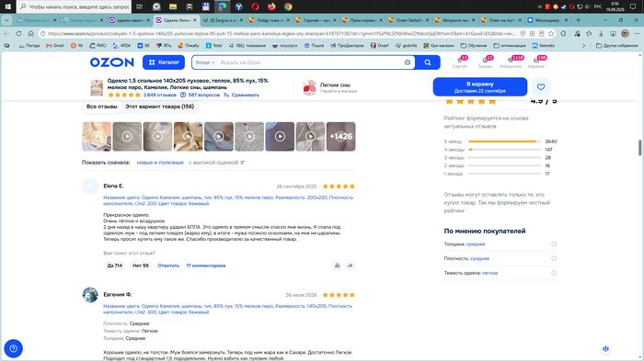Click the blue search magnifier button
644x362 pixels.
point(428,62)
